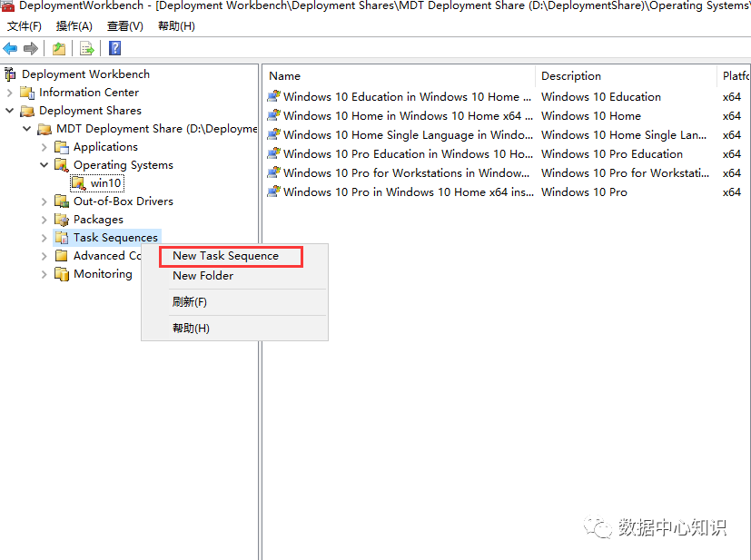Screen dimensions: 751x560
Task: Select the win10 tree label
Action: click(106, 182)
